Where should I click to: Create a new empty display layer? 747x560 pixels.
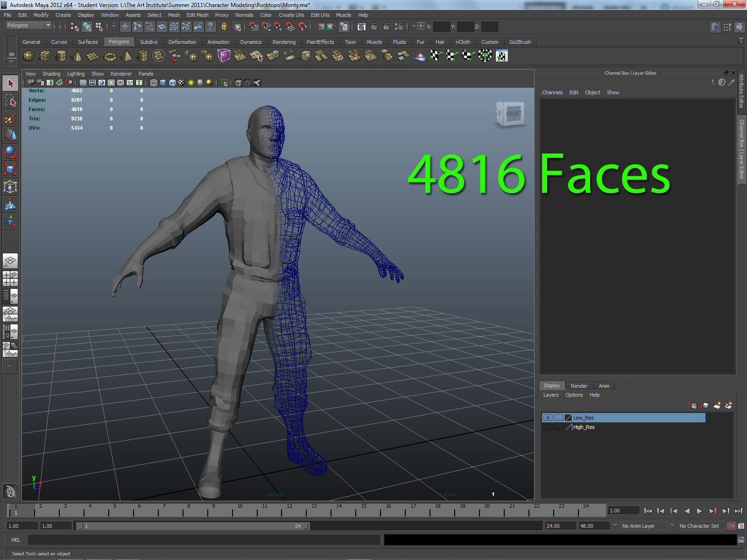click(x=717, y=405)
